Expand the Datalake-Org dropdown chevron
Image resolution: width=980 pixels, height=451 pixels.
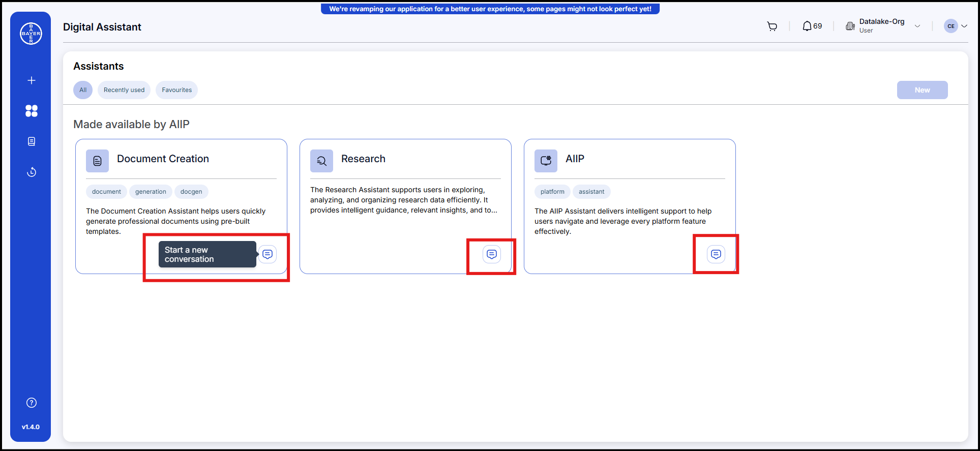click(917, 26)
